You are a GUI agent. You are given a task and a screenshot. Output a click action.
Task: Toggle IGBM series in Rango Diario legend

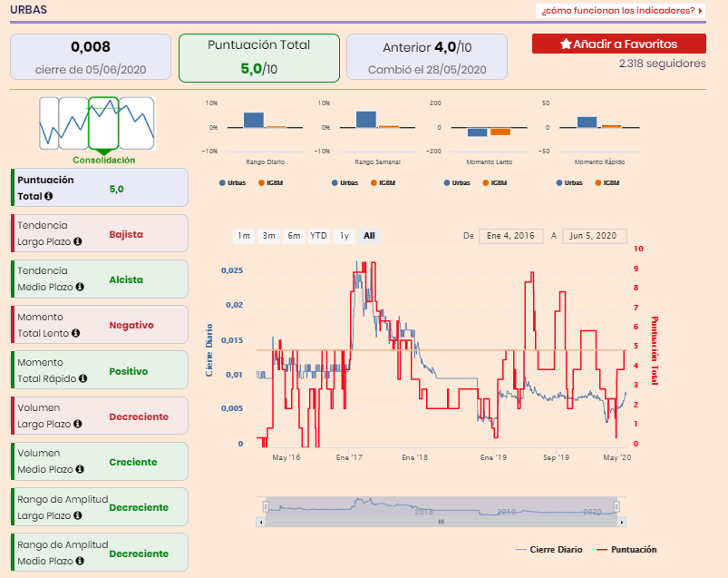[271, 183]
